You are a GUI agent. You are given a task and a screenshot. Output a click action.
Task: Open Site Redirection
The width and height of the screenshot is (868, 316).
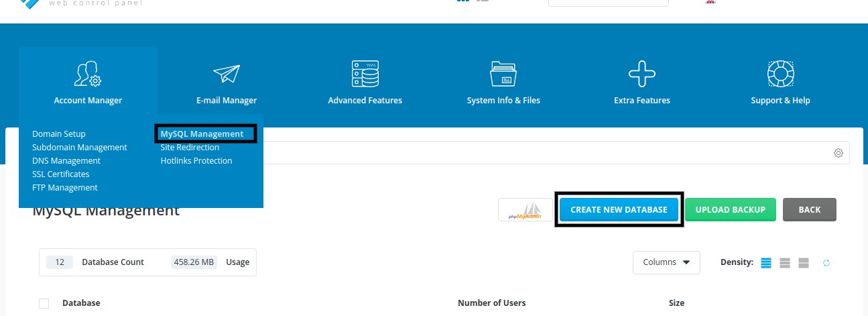point(190,147)
